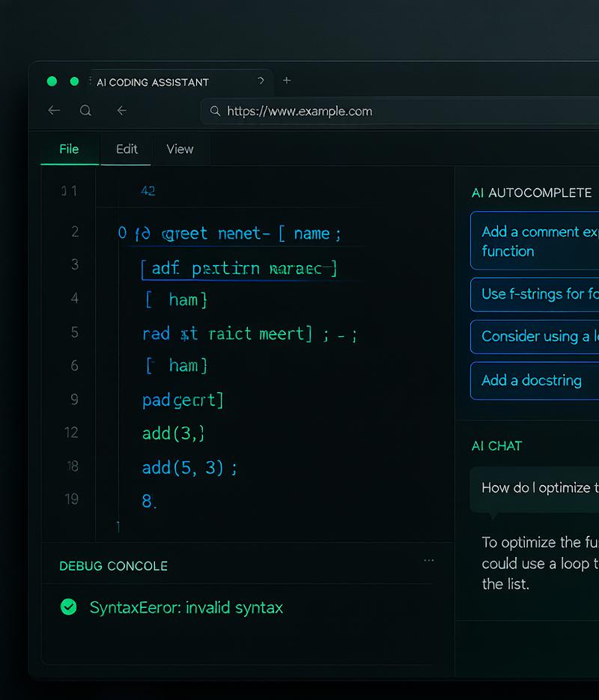Apply the 'Consider using a' suggestion

[x=535, y=336]
